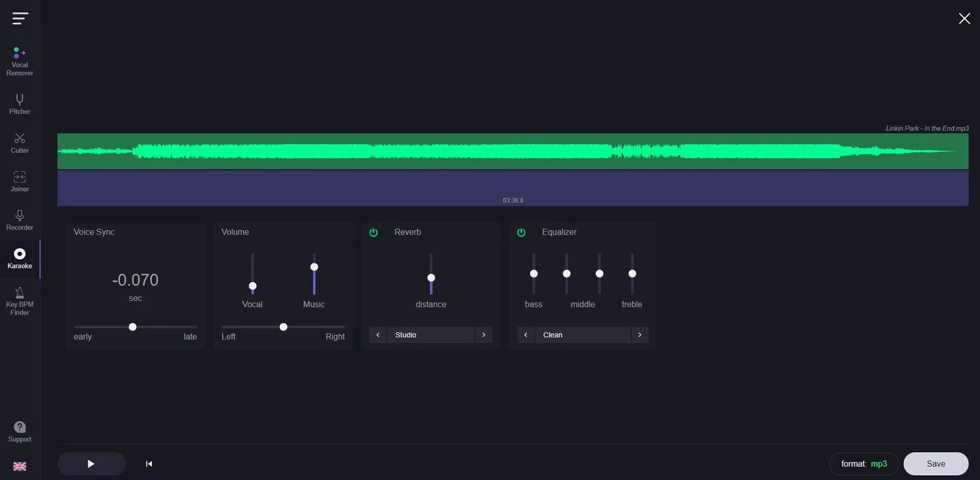Select the Cutter scissors tool
980x480 pixels.
(x=19, y=143)
